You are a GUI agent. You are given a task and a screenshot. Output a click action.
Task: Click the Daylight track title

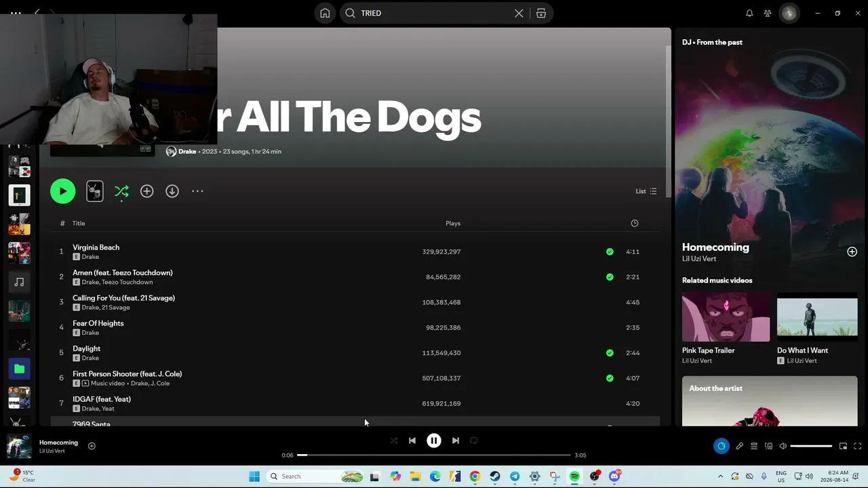pyautogui.click(x=86, y=348)
